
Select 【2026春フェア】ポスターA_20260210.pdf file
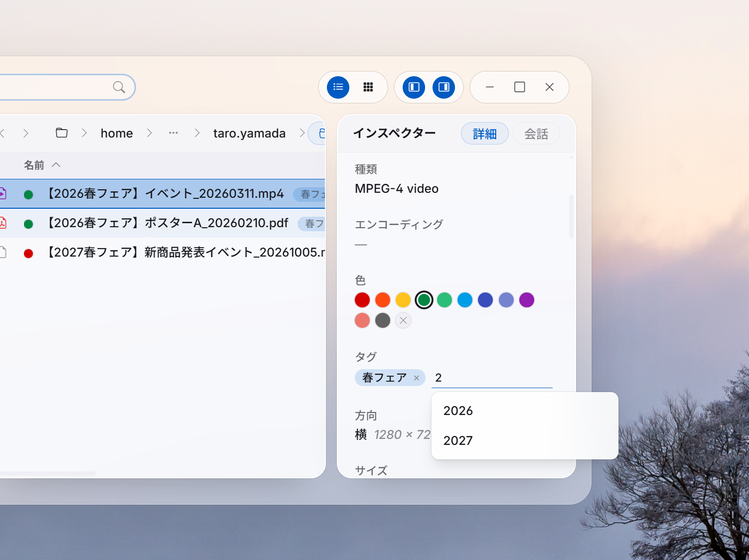pyautogui.click(x=162, y=223)
